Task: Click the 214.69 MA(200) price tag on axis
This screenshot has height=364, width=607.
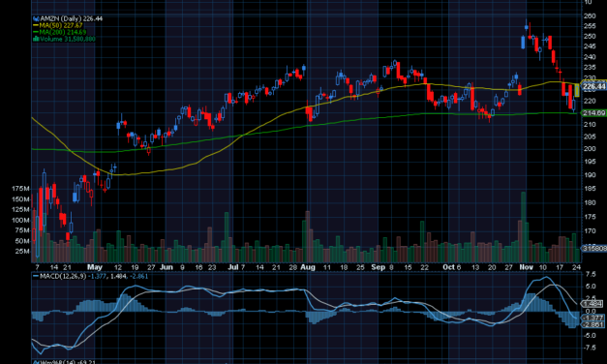Action: 594,113
